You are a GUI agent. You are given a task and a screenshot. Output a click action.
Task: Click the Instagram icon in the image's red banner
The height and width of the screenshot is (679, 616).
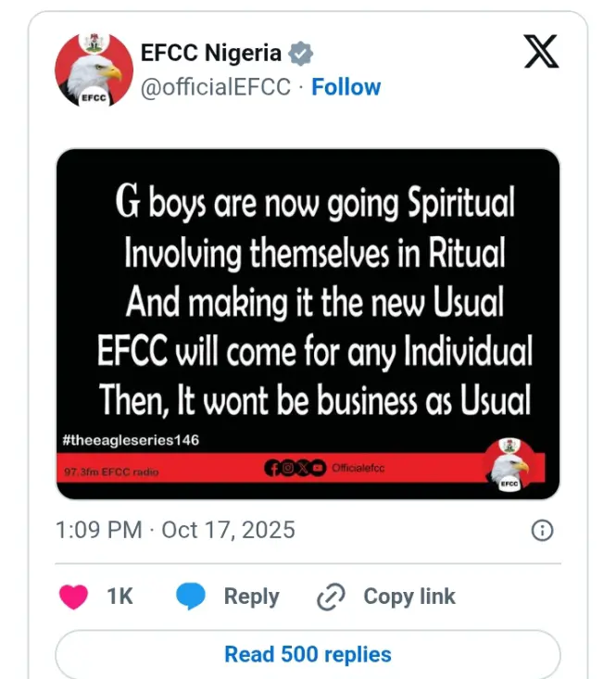coord(287,469)
